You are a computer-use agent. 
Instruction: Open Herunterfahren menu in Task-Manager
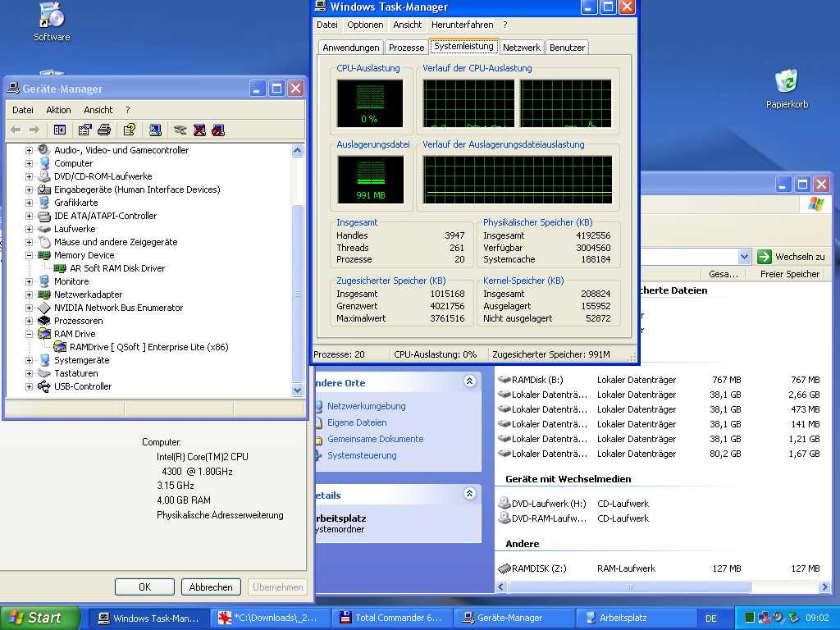(463, 25)
